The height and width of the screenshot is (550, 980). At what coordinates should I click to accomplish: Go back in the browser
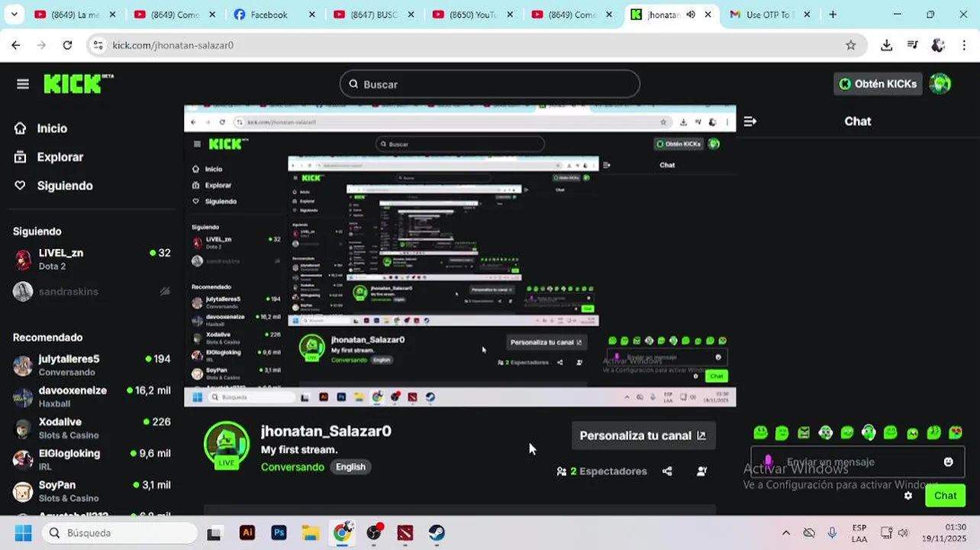pyautogui.click(x=16, y=45)
